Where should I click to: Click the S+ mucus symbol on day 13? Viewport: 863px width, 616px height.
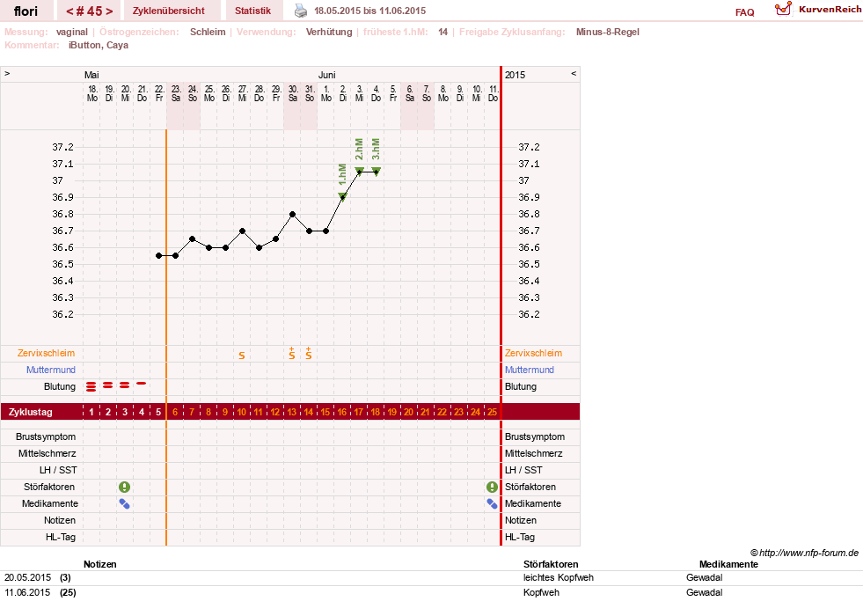tap(292, 354)
